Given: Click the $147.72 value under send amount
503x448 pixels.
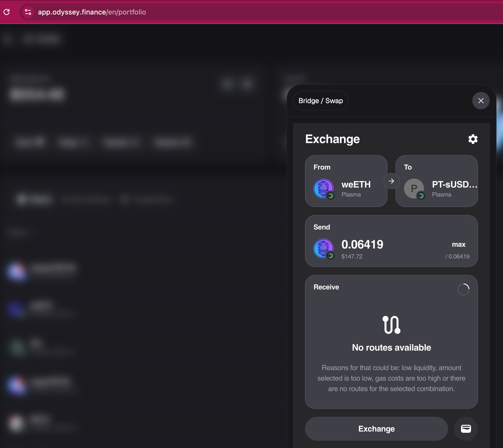Looking at the screenshot, I should pyautogui.click(x=352, y=256).
